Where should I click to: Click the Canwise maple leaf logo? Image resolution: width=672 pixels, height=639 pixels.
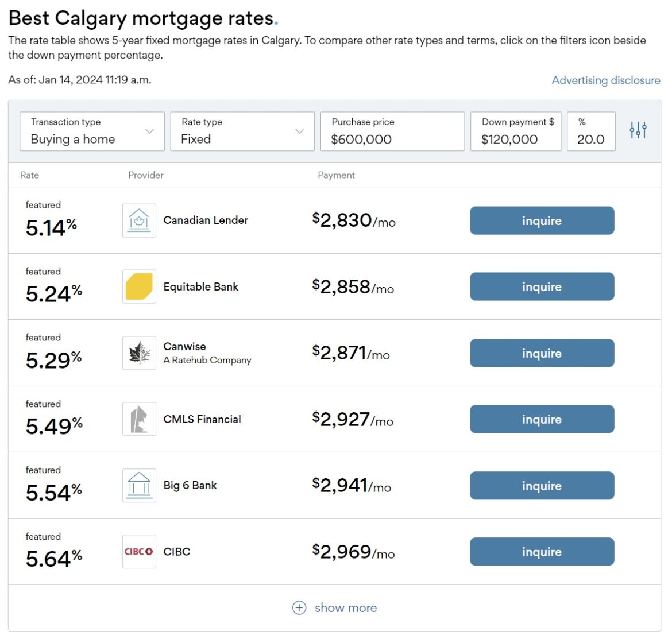[x=139, y=353]
